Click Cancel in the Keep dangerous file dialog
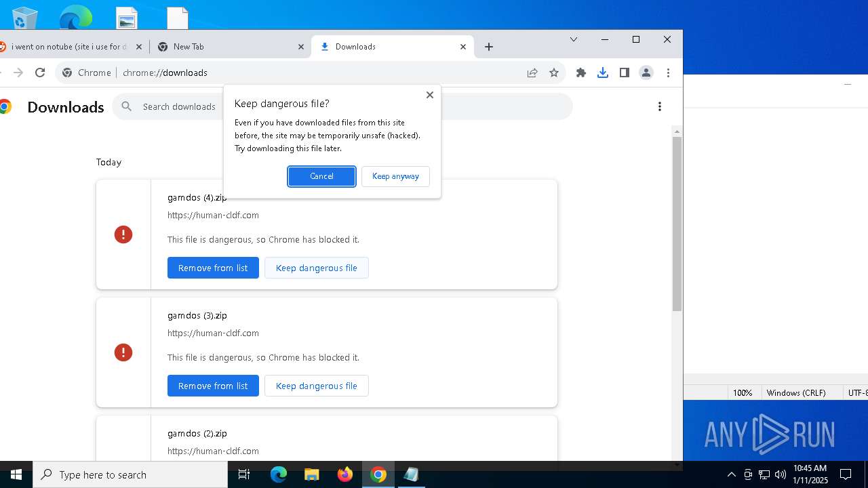Image resolution: width=868 pixels, height=488 pixels. [x=321, y=176]
